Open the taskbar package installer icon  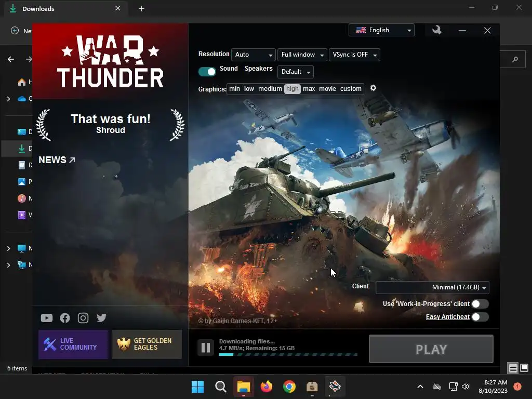[312, 387]
